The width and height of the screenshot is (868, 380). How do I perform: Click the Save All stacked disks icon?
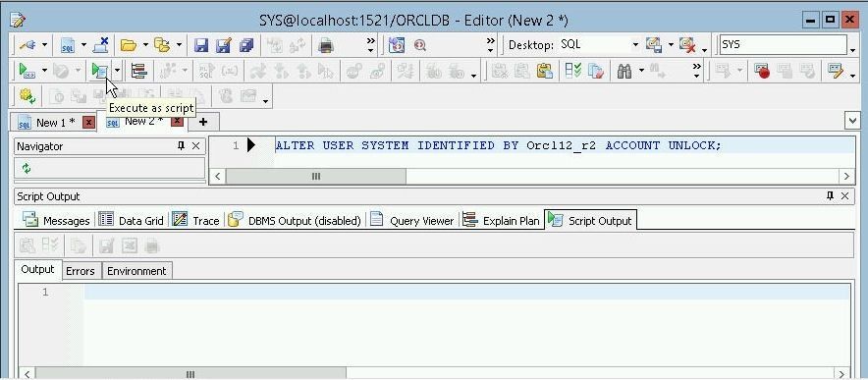(245, 45)
